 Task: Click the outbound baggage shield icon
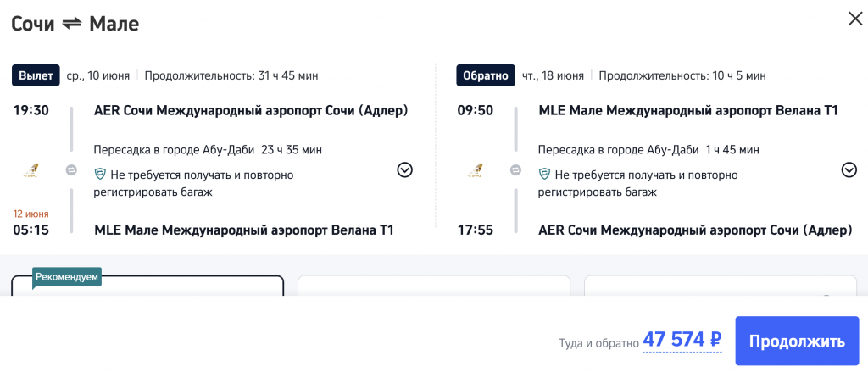tap(100, 175)
